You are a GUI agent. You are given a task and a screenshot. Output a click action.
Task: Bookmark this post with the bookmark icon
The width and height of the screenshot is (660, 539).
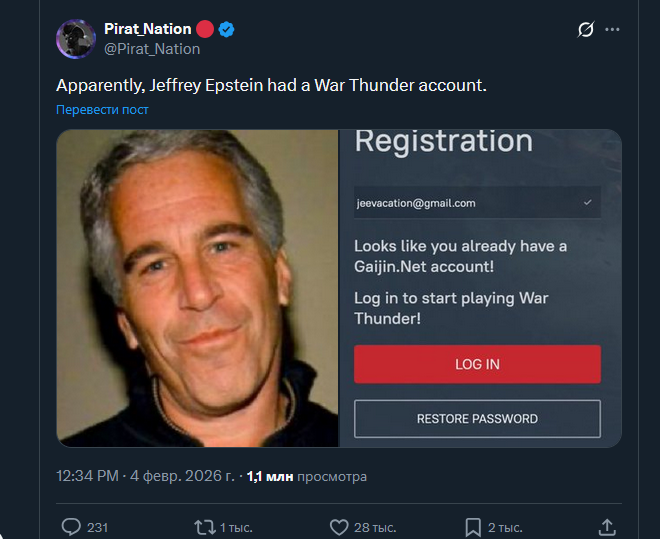472,527
